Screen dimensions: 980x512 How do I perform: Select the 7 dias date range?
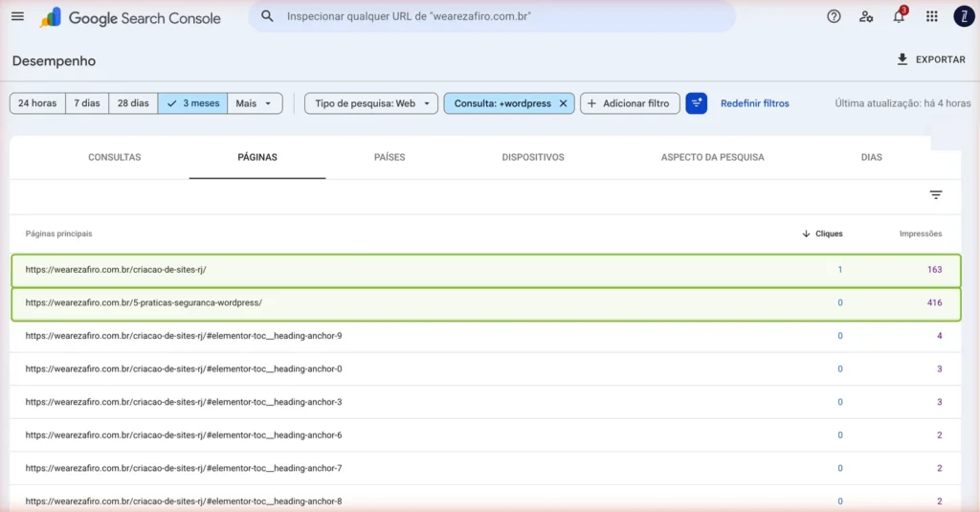(87, 103)
